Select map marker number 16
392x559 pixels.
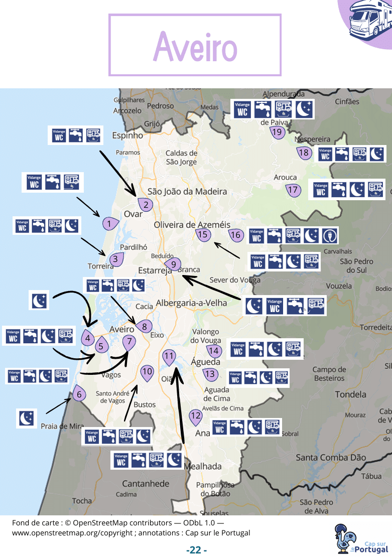[x=236, y=234]
